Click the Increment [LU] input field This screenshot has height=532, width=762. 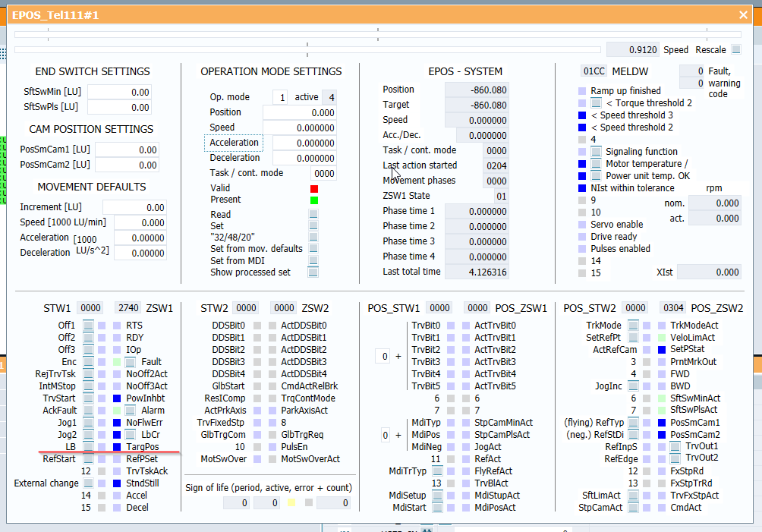coord(134,207)
